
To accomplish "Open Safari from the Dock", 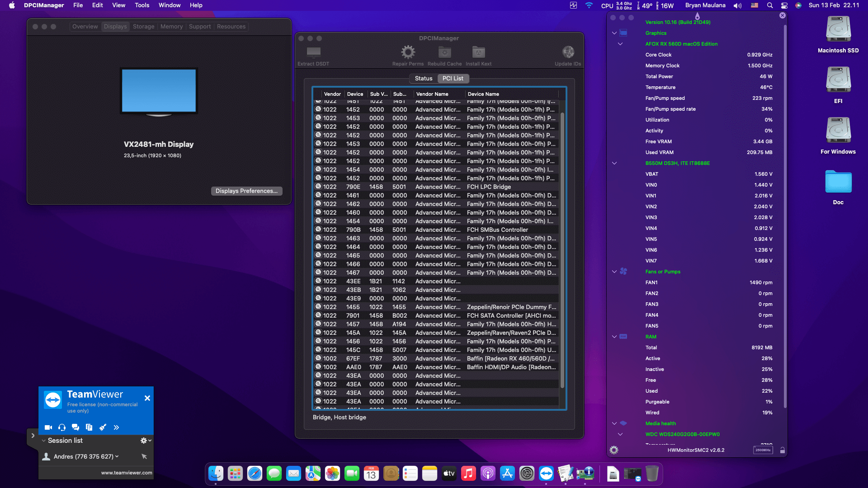I will coord(255,474).
